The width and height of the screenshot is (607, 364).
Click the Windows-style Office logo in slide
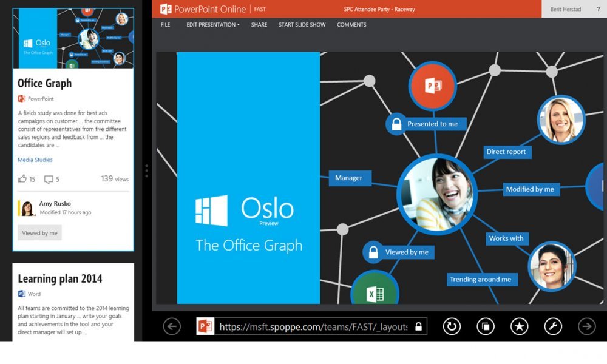pyautogui.click(x=211, y=211)
